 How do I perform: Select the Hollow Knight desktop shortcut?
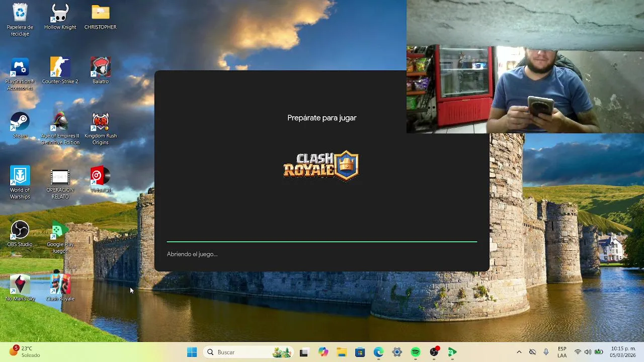coord(60,17)
